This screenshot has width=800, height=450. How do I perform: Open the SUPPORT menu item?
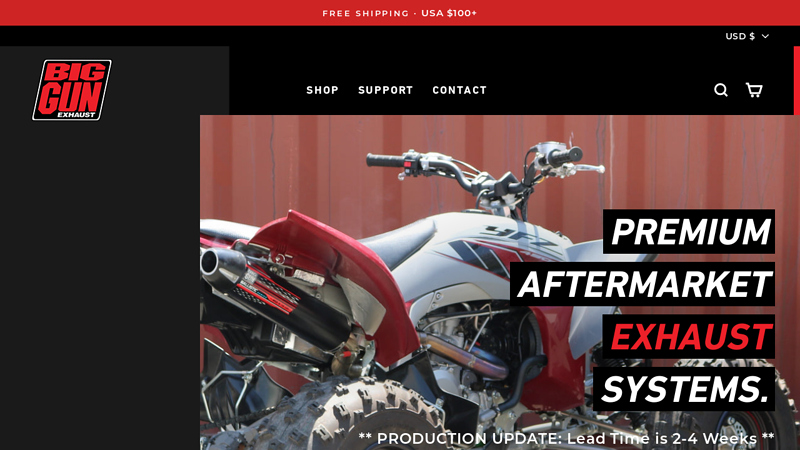(x=385, y=90)
